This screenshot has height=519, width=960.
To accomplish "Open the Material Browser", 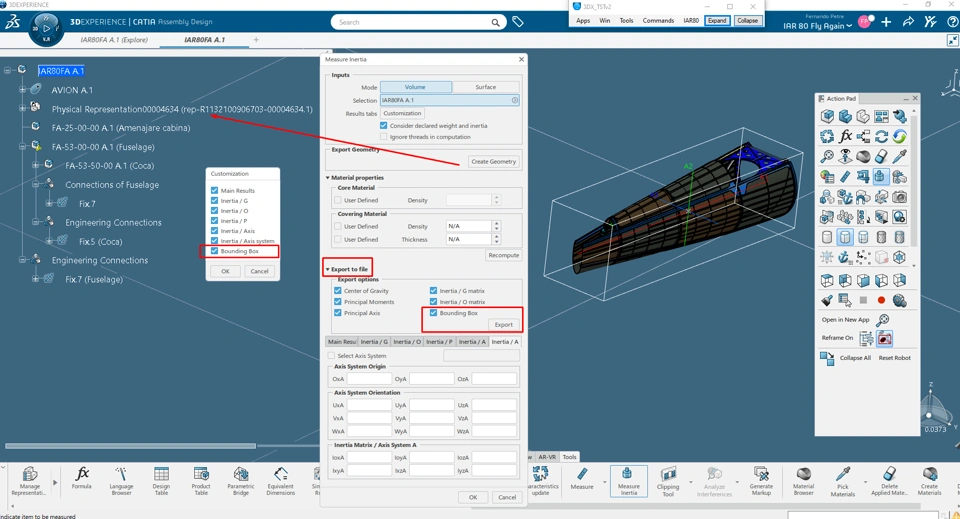I will [803, 481].
